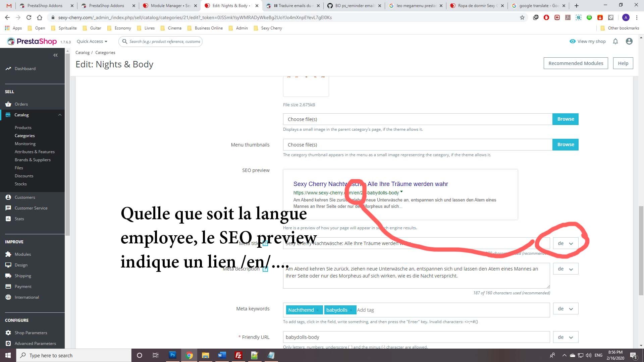
Task: Click Recommended Modules button
Action: 576,63
